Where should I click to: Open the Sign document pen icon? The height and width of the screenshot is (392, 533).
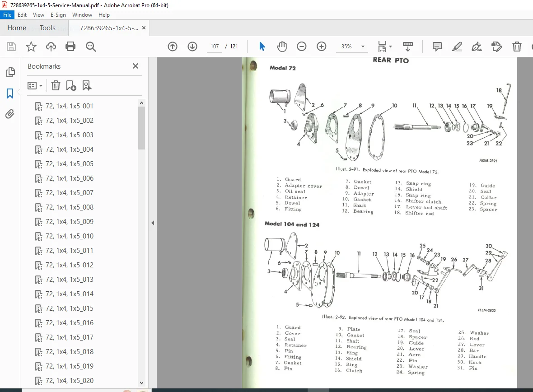pos(477,47)
